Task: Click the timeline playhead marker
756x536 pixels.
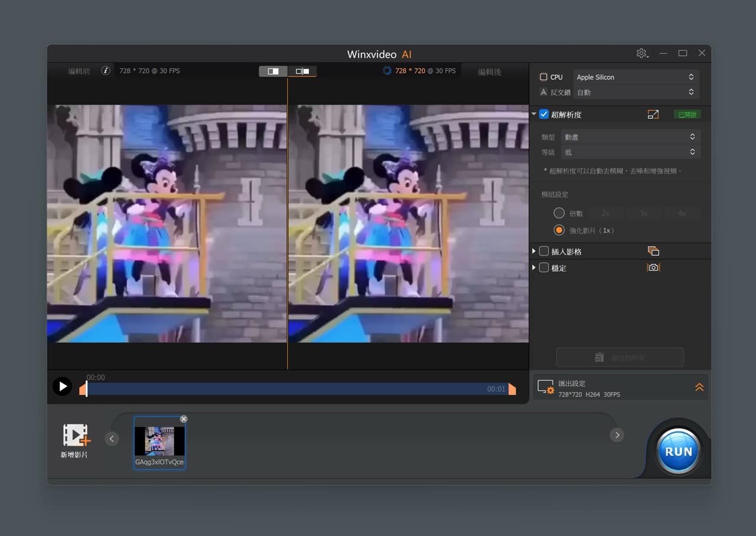Action: [86, 388]
